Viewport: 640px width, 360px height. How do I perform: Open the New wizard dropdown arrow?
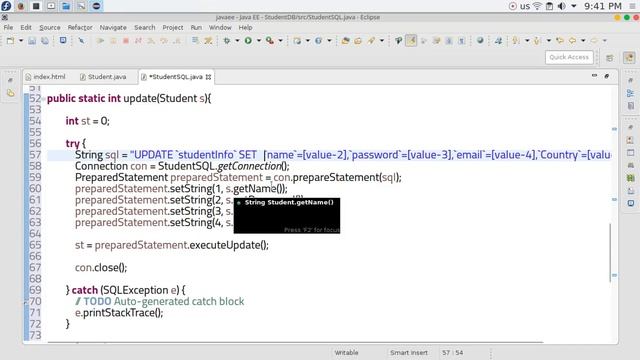[21, 40]
